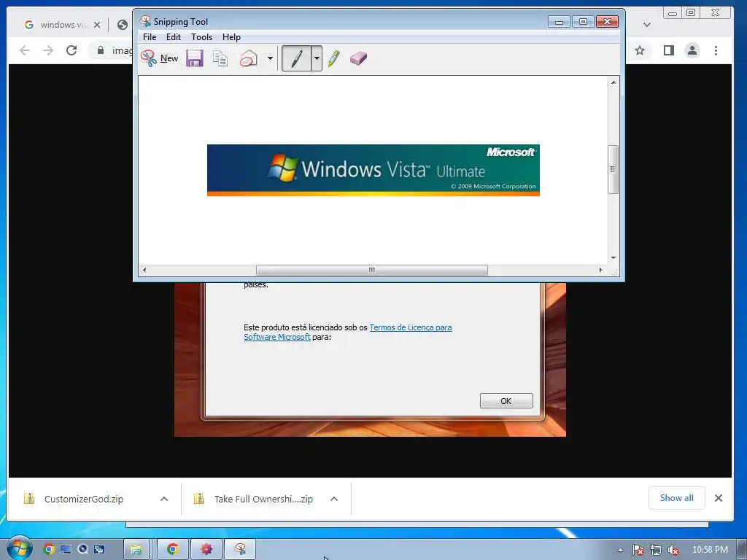Viewport: 747px width, 560px height.
Task: Open the network tray icon
Action: (x=656, y=550)
